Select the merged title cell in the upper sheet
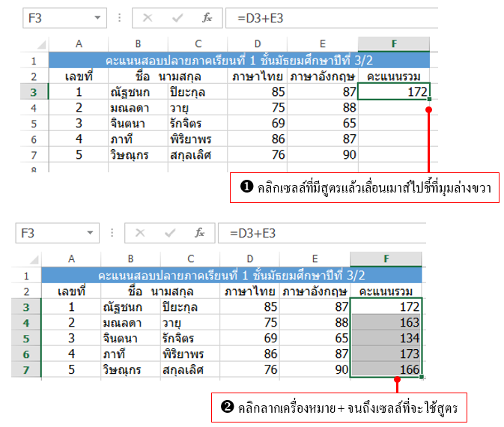Image resolution: width=504 pixels, height=427 pixels. (x=240, y=61)
